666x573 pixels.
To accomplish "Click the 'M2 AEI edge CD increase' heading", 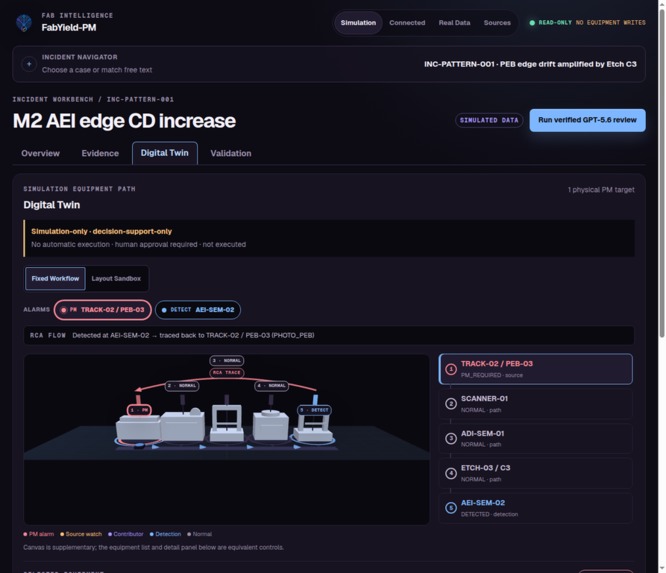I will (124, 121).
